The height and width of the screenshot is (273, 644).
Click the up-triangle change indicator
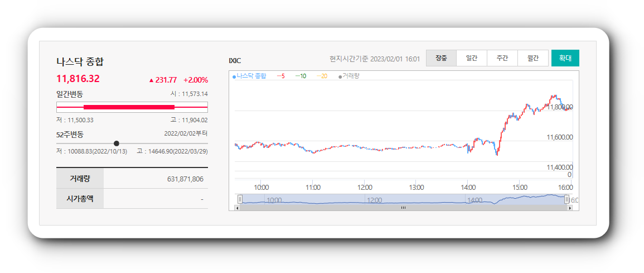coord(151,80)
